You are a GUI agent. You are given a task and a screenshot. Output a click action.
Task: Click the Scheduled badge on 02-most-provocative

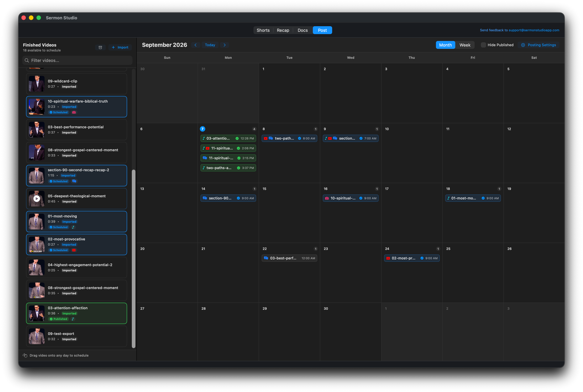click(x=59, y=250)
